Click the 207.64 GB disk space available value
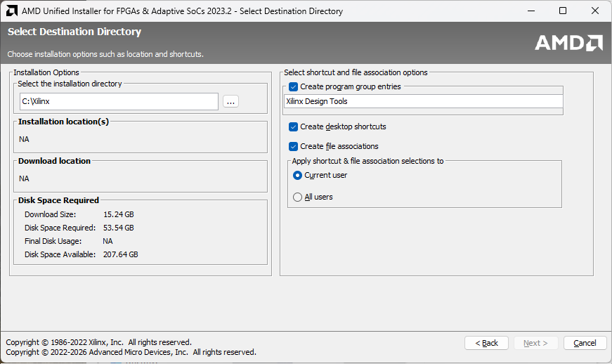The image size is (612, 364). [120, 254]
